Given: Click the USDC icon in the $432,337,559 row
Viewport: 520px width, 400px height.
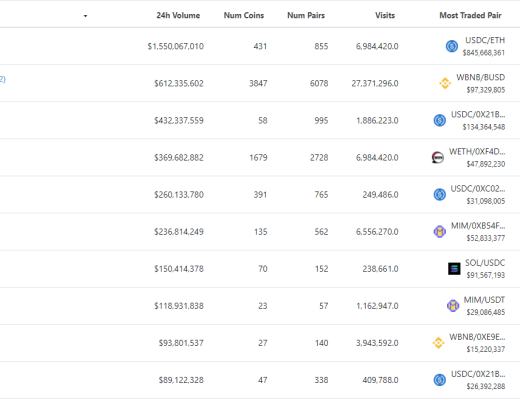Looking at the screenshot, I should click(440, 120).
